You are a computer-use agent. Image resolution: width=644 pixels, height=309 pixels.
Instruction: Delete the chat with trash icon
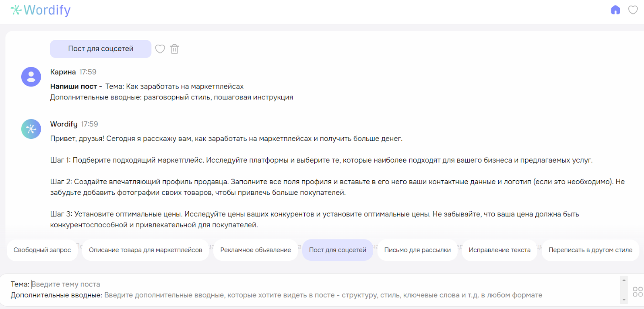coord(174,49)
